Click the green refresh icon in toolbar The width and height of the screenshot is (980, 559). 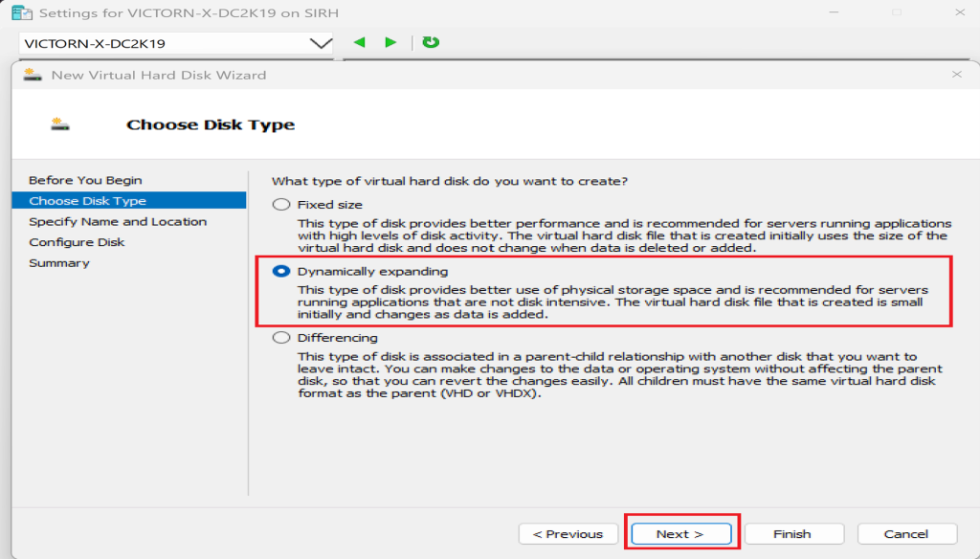(x=431, y=42)
